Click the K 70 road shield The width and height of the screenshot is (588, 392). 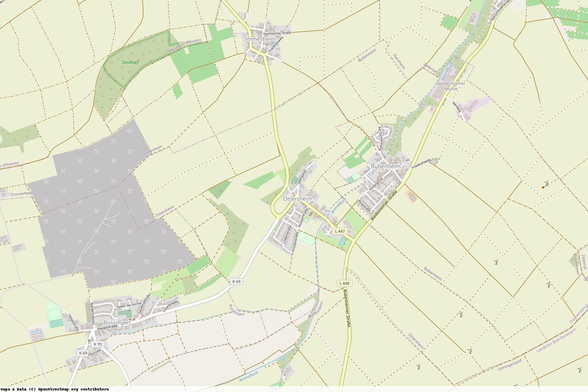pyautogui.click(x=98, y=344)
